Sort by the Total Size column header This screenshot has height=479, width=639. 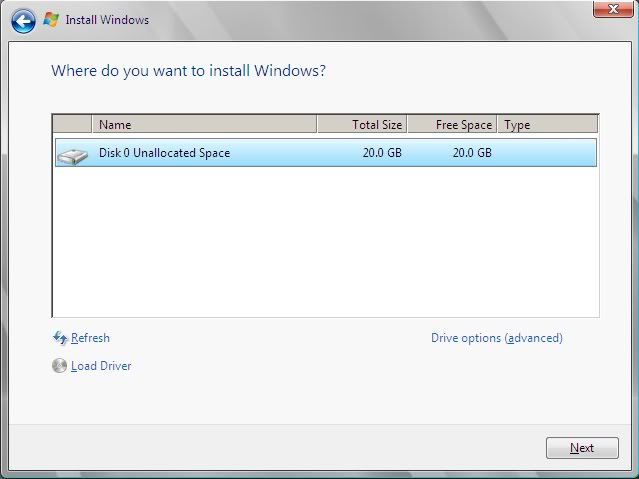point(362,124)
